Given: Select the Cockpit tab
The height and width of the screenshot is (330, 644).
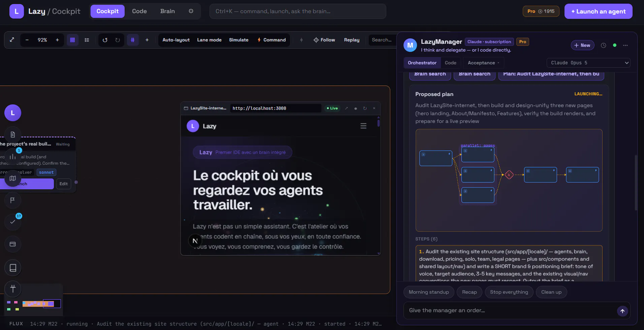Looking at the screenshot, I should (x=107, y=11).
